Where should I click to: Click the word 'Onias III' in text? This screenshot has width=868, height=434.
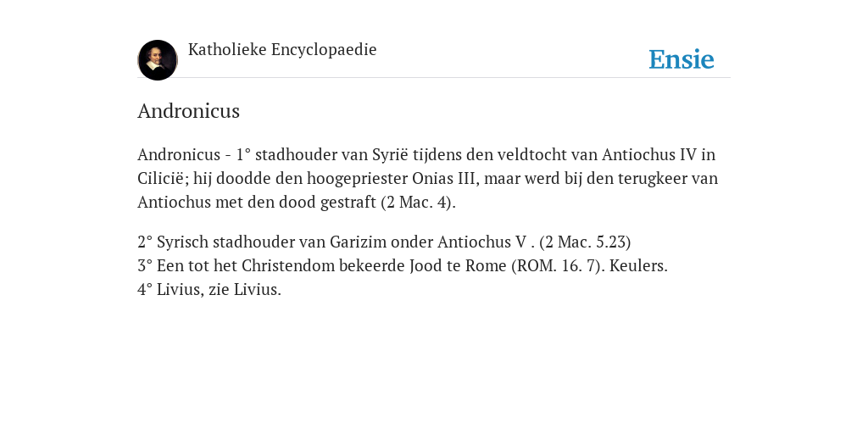[440, 178]
